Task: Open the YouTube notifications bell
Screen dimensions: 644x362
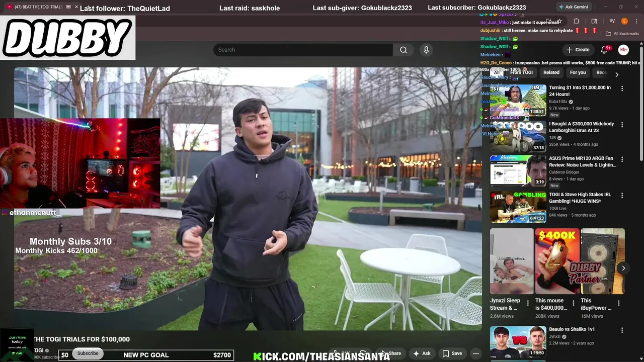Action: (605, 50)
